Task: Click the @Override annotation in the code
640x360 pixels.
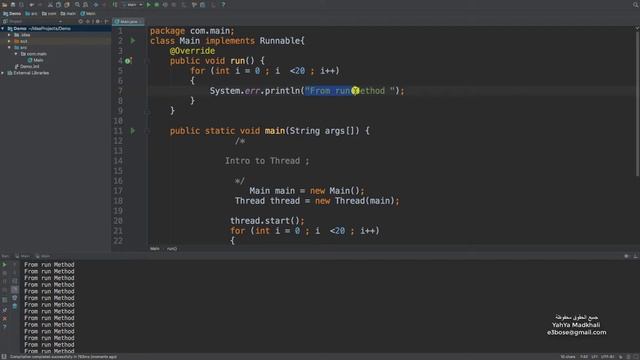Action: pyautogui.click(x=192, y=51)
